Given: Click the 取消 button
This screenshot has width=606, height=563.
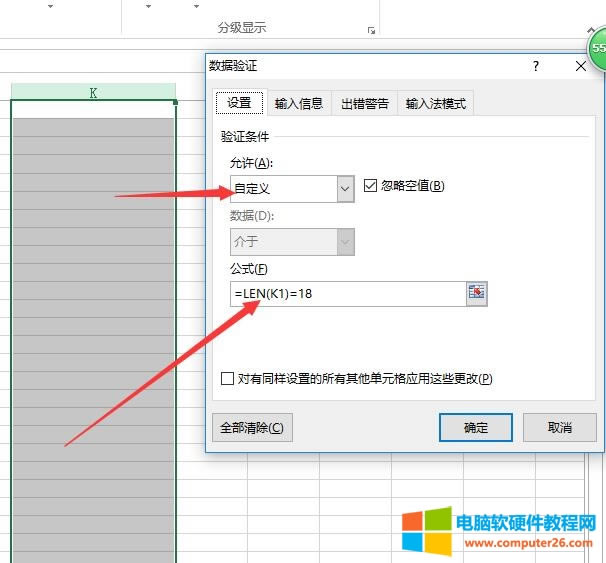Looking at the screenshot, I should [x=560, y=427].
